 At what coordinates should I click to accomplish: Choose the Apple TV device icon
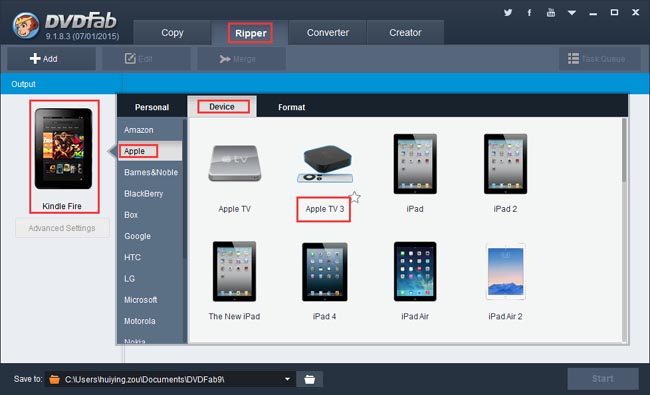tap(235, 163)
